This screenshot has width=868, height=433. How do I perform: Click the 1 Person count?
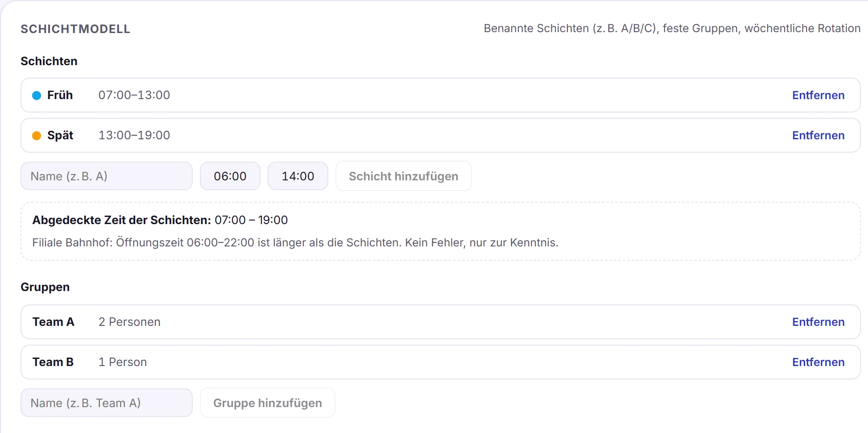tap(123, 362)
